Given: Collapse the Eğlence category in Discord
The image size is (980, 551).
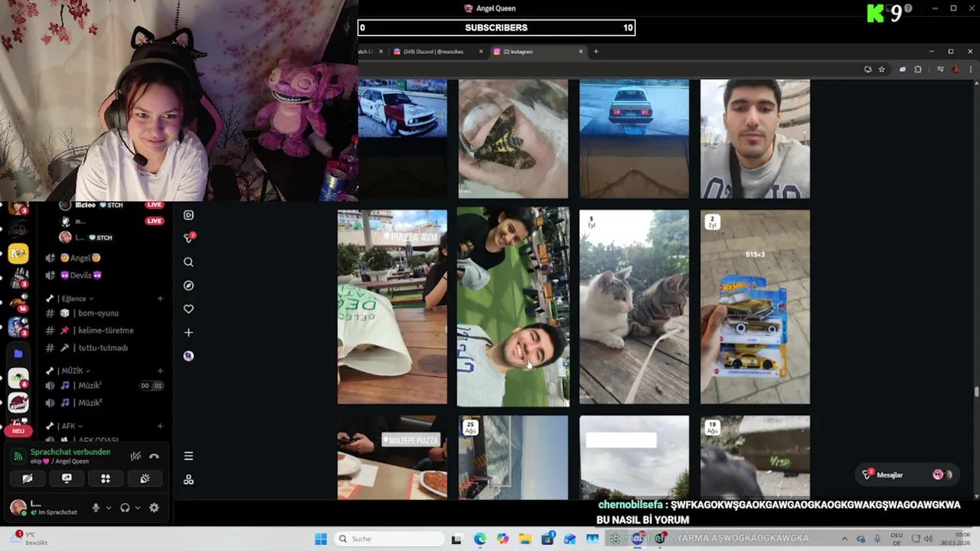Looking at the screenshot, I should pos(73,298).
